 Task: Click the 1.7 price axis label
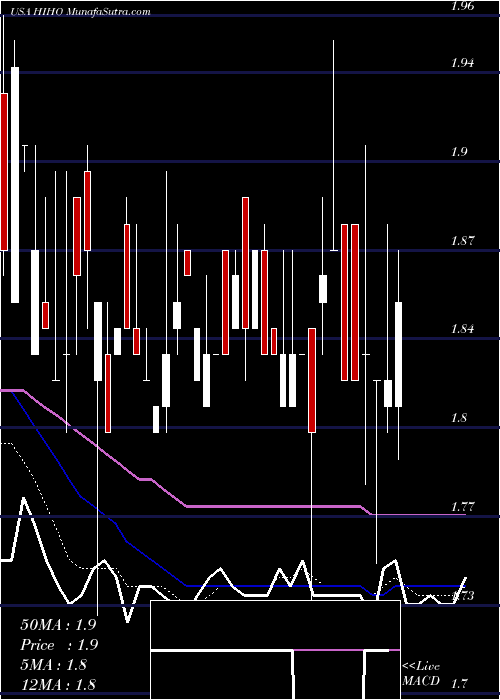click(459, 683)
